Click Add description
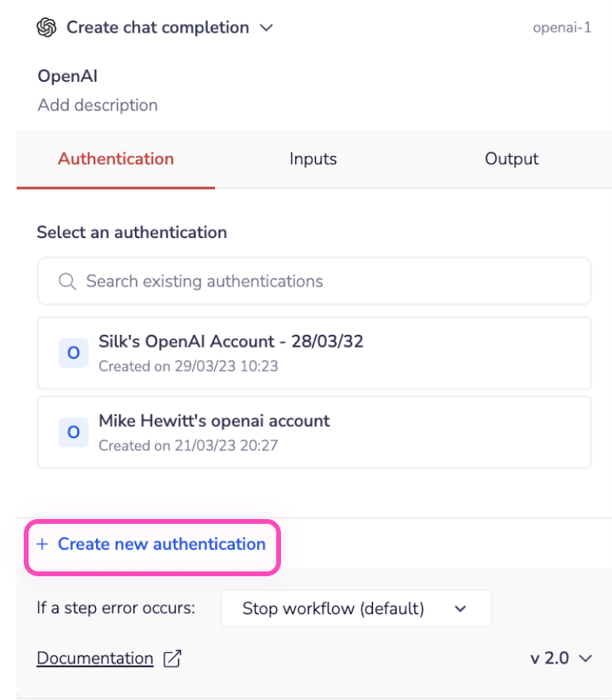Screen dimensions: 612x700 (97, 105)
